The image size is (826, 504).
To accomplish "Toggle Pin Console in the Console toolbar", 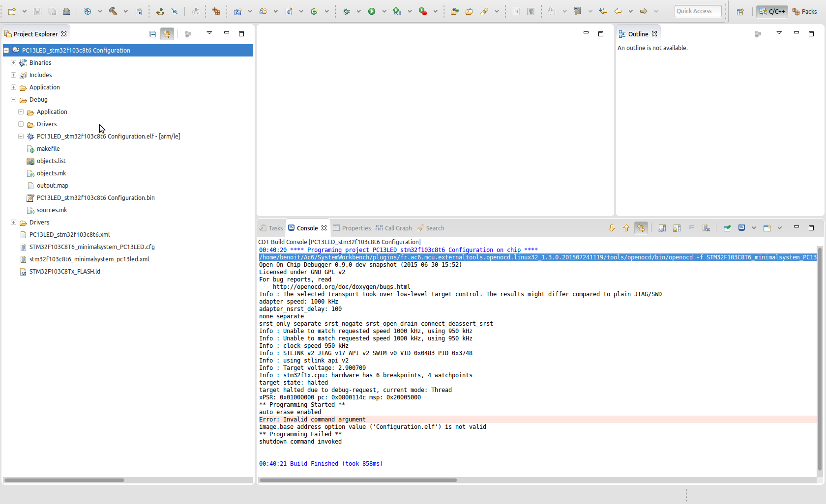I will point(727,228).
